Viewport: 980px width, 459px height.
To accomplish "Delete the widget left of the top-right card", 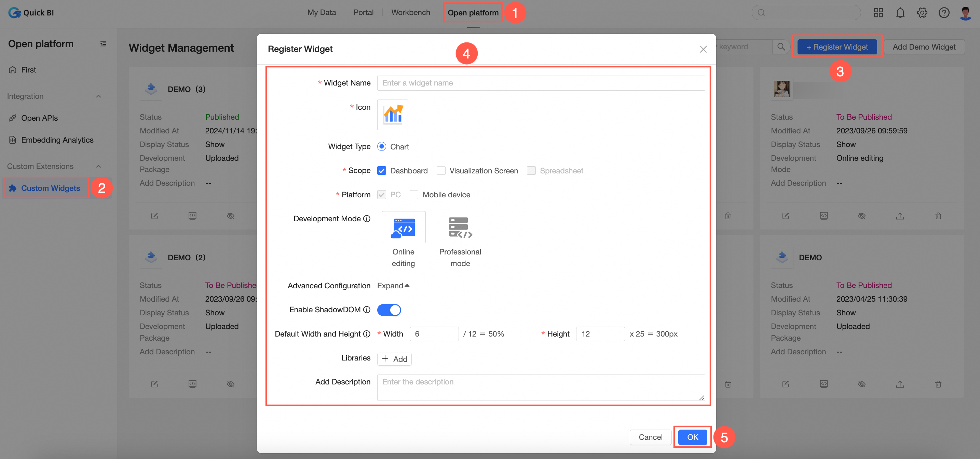I will (727, 216).
